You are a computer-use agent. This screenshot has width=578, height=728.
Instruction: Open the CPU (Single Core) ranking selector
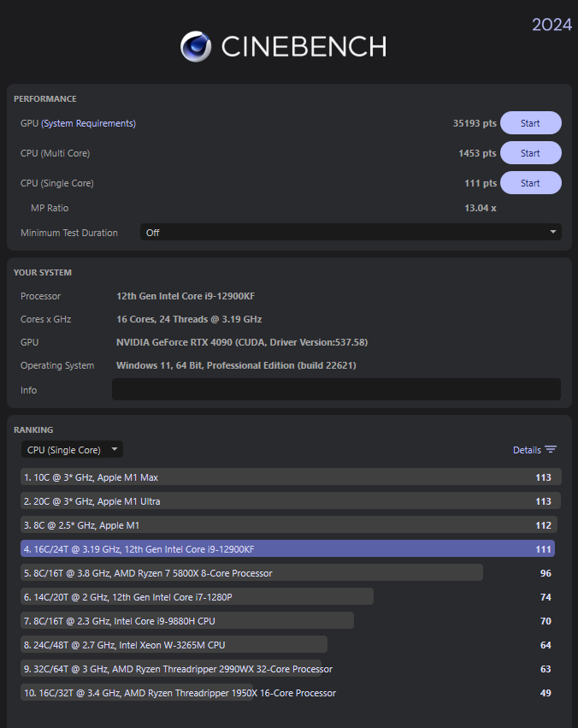coord(73,449)
